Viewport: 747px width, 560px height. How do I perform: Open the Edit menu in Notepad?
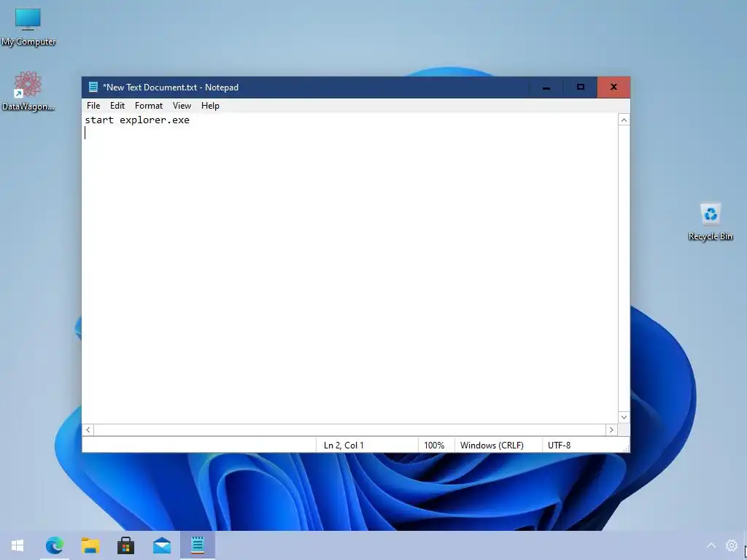pyautogui.click(x=117, y=106)
